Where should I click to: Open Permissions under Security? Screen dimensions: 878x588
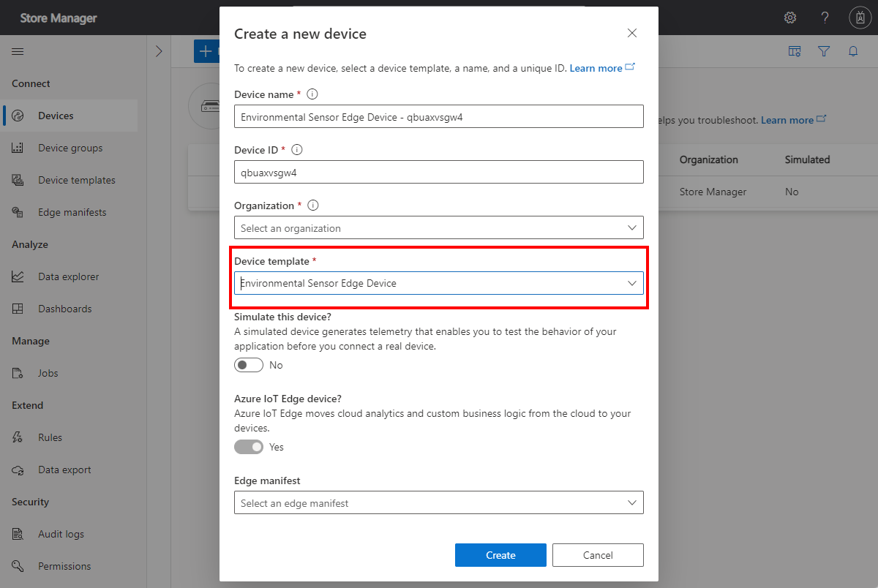point(64,565)
